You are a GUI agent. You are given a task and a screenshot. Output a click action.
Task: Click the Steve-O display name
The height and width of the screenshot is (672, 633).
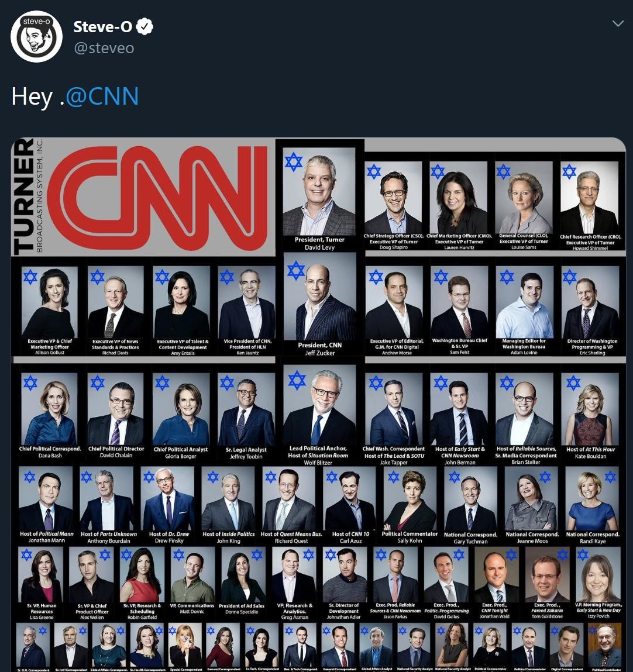click(103, 26)
